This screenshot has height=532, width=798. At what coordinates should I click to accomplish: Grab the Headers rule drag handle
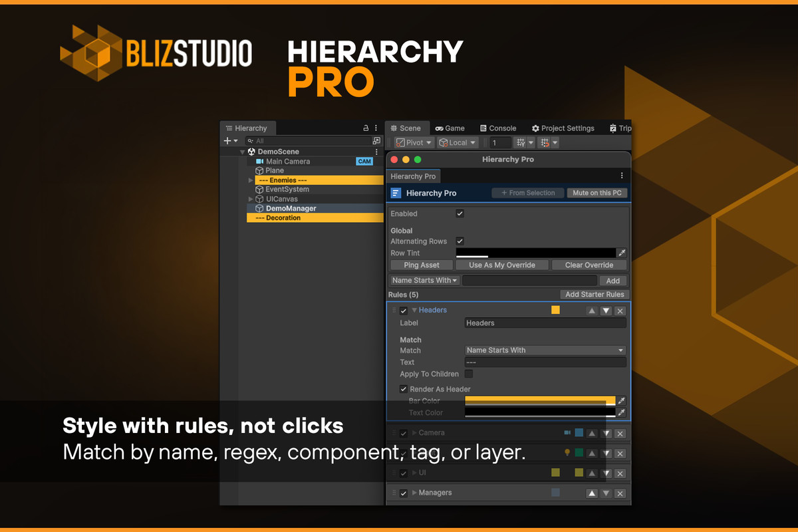point(394,311)
